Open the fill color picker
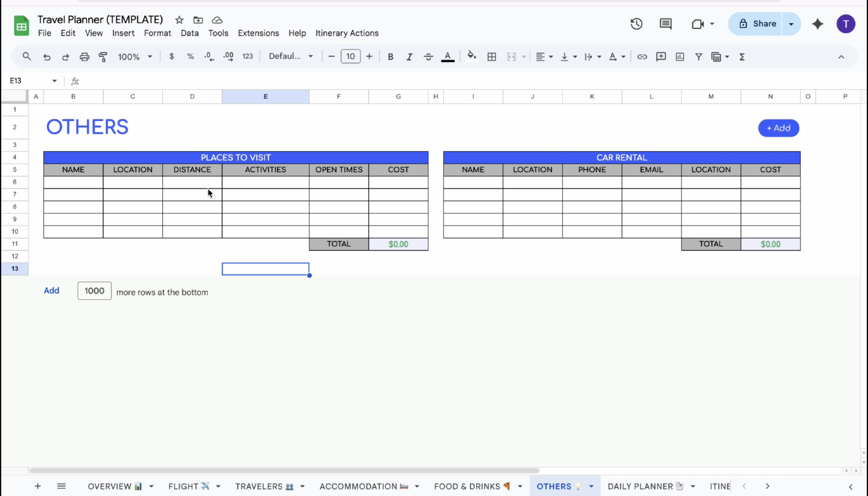 tap(472, 56)
